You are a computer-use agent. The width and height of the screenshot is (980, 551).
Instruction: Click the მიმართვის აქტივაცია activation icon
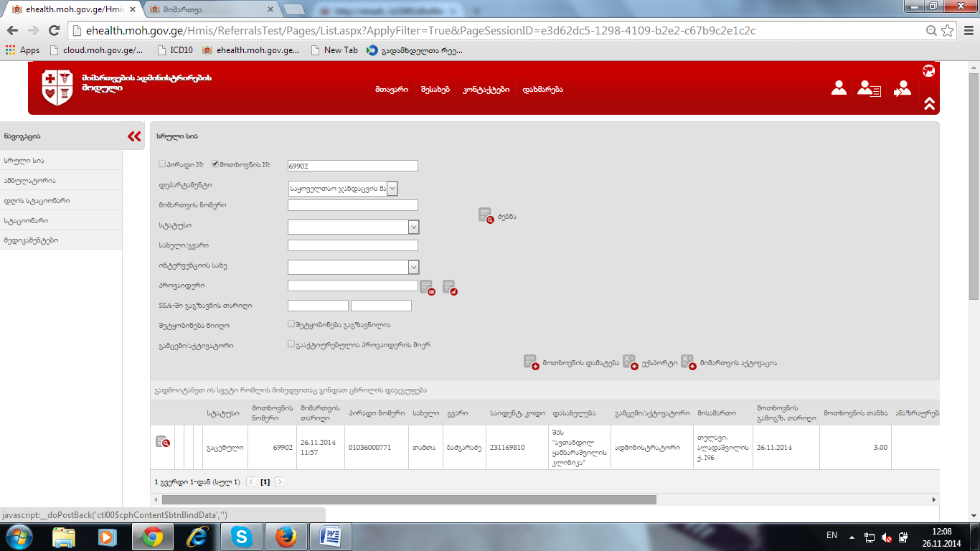coord(688,362)
